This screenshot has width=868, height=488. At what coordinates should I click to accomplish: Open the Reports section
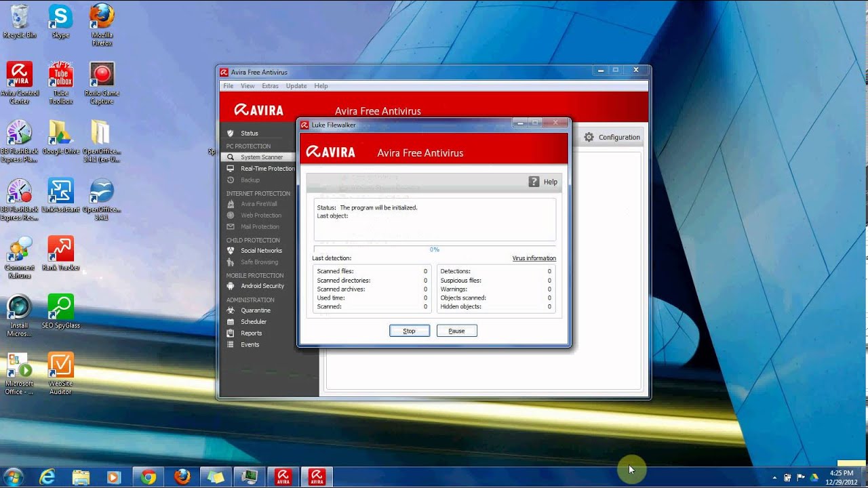[251, 333]
